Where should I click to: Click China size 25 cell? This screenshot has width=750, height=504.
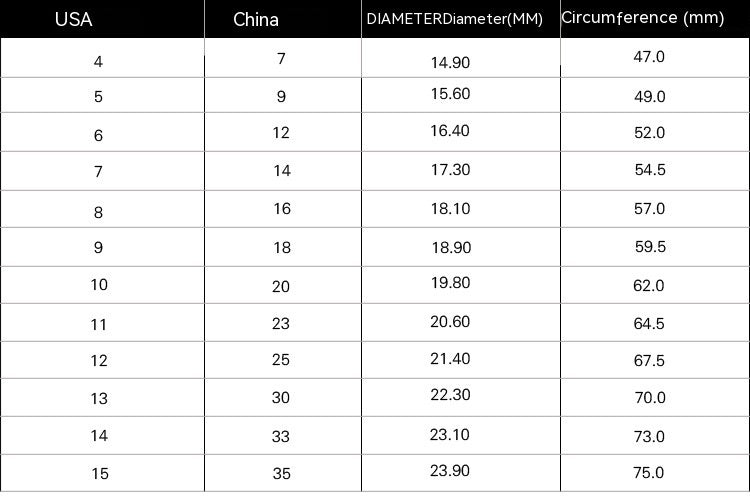pyautogui.click(x=281, y=359)
